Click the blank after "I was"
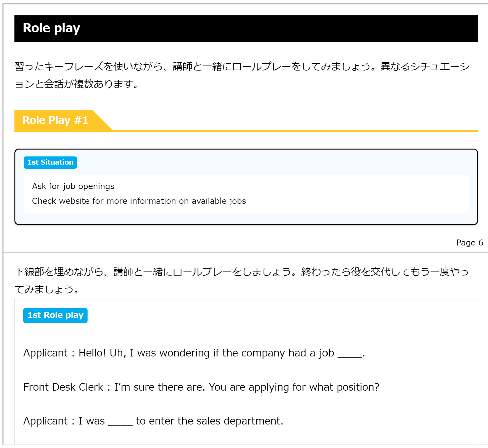 (x=120, y=422)
